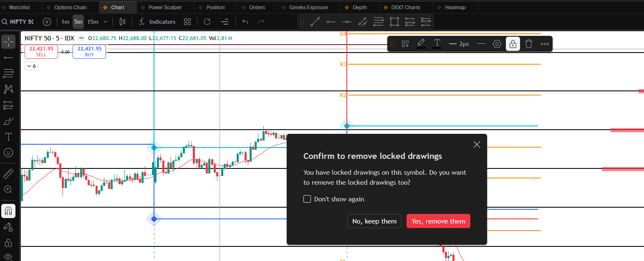Toggle visibility with the eye icon
Screen dimensions: 644x261
click(x=8, y=257)
